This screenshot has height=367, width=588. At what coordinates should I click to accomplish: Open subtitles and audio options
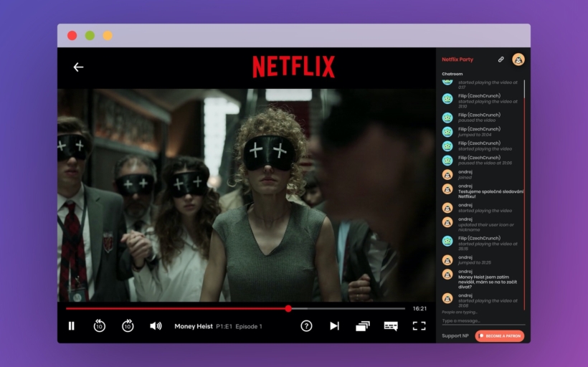(x=391, y=326)
